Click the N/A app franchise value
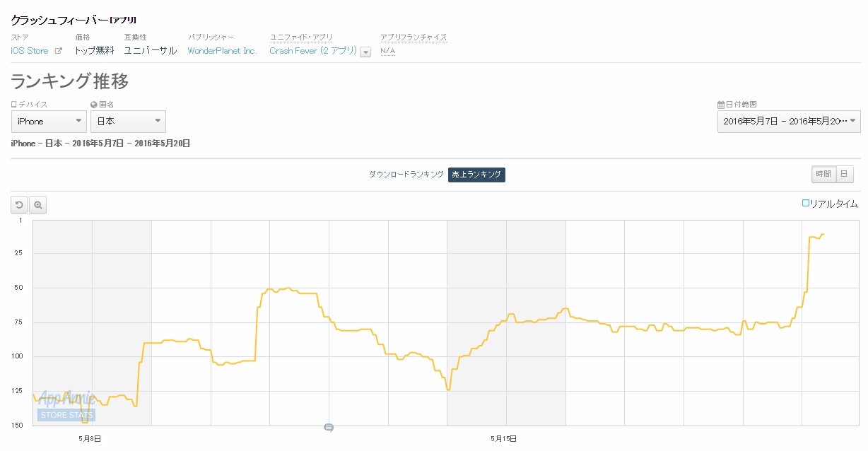This screenshot has height=451, width=868. [x=388, y=51]
